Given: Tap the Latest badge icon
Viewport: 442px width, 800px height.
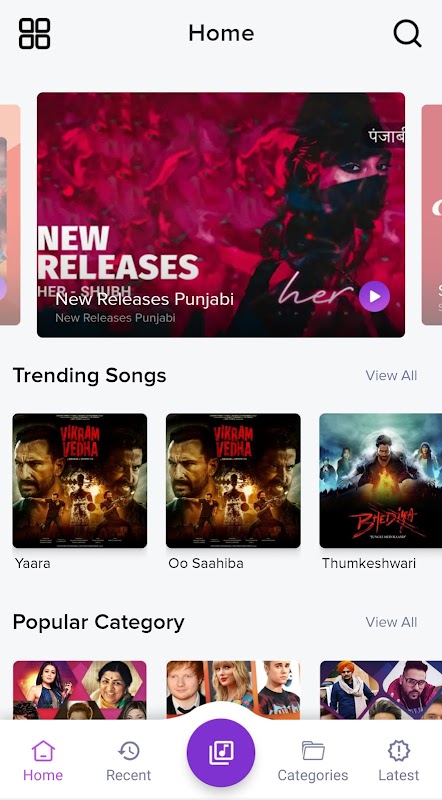Looking at the screenshot, I should (x=399, y=751).
